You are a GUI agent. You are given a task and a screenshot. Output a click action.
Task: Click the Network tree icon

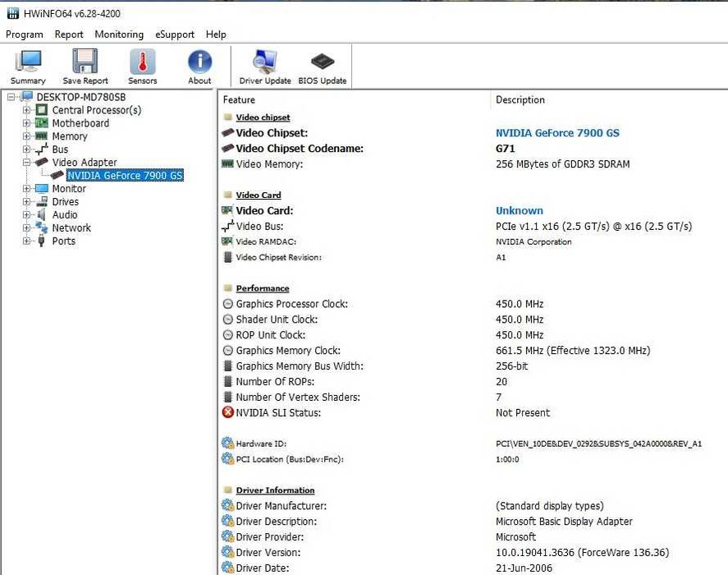[x=42, y=228]
